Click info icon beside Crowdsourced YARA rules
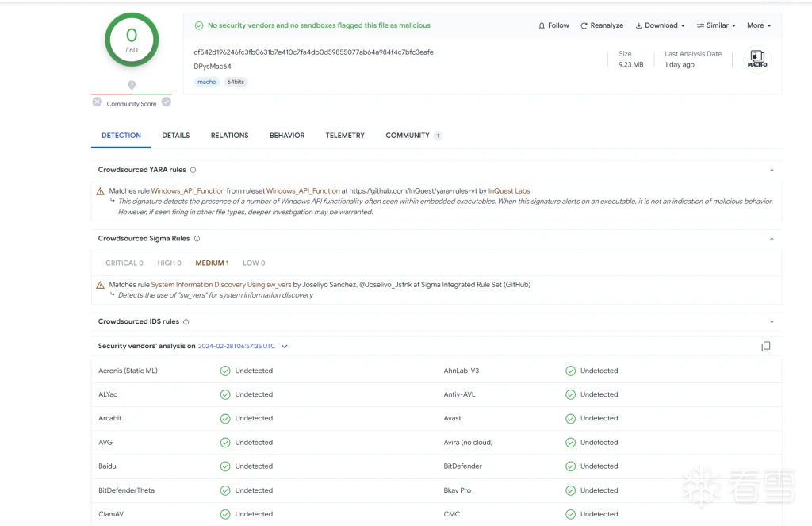The image size is (812, 526). [193, 170]
